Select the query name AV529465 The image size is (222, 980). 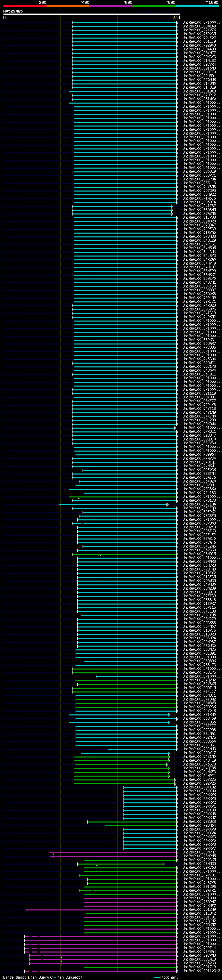click(13, 11)
